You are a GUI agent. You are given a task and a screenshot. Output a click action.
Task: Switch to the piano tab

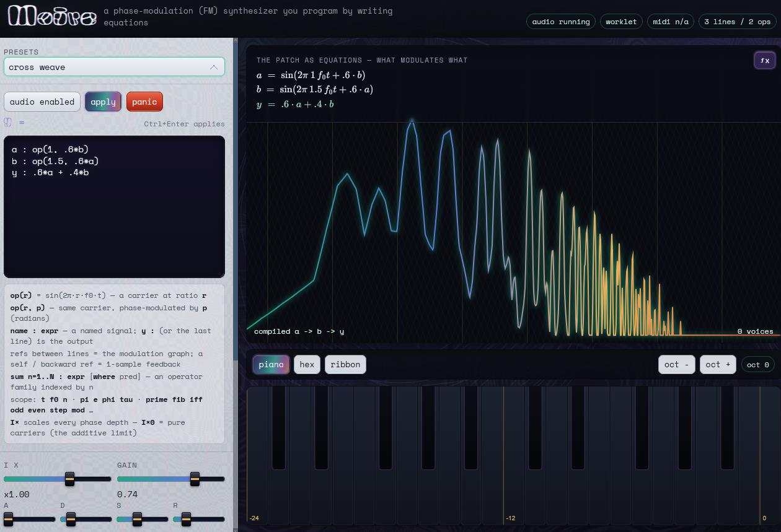point(271,364)
